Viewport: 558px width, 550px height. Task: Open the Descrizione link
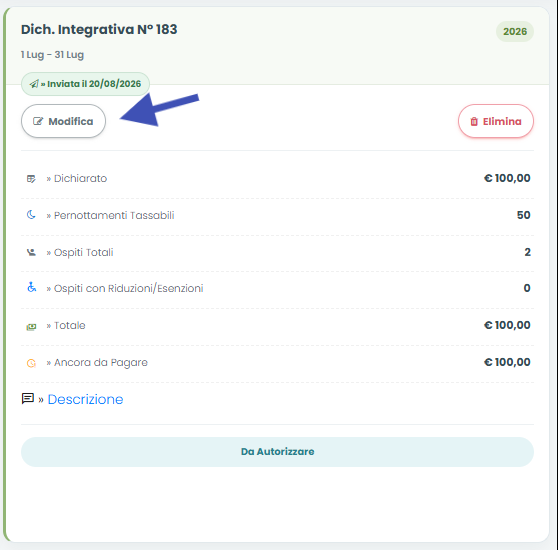coord(85,399)
